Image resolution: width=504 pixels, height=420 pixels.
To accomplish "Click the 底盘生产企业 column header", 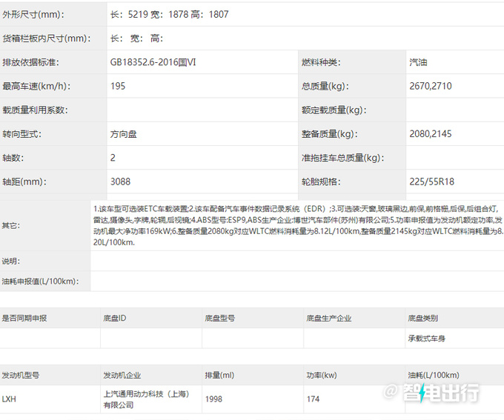I will (329, 319).
